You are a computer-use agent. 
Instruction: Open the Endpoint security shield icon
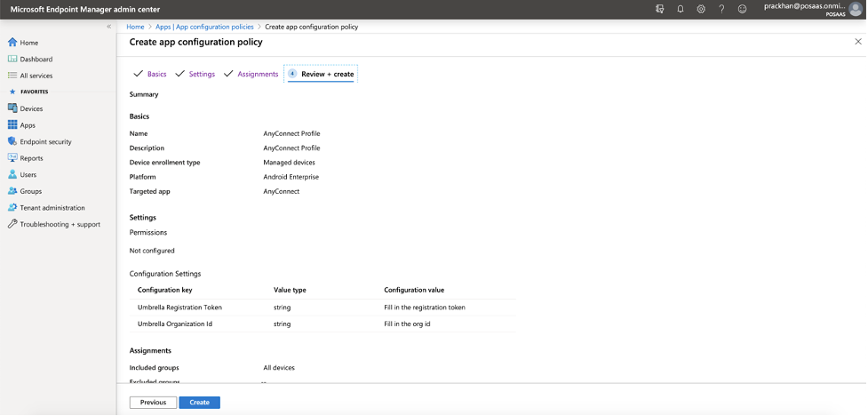pos(12,142)
